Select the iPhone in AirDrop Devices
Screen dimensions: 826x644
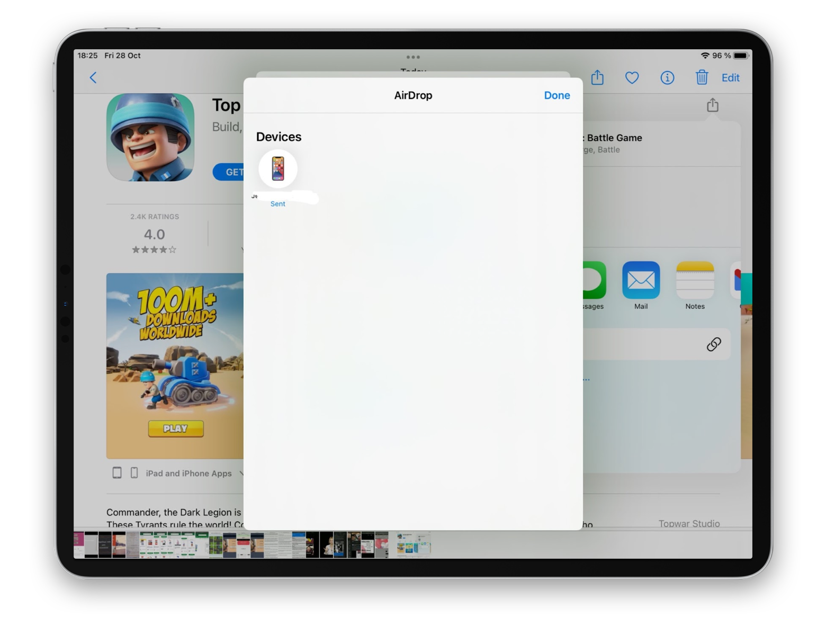(277, 168)
